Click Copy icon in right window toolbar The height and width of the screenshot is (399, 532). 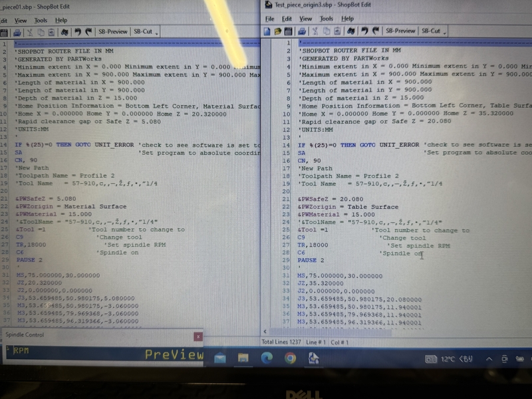[x=327, y=31]
